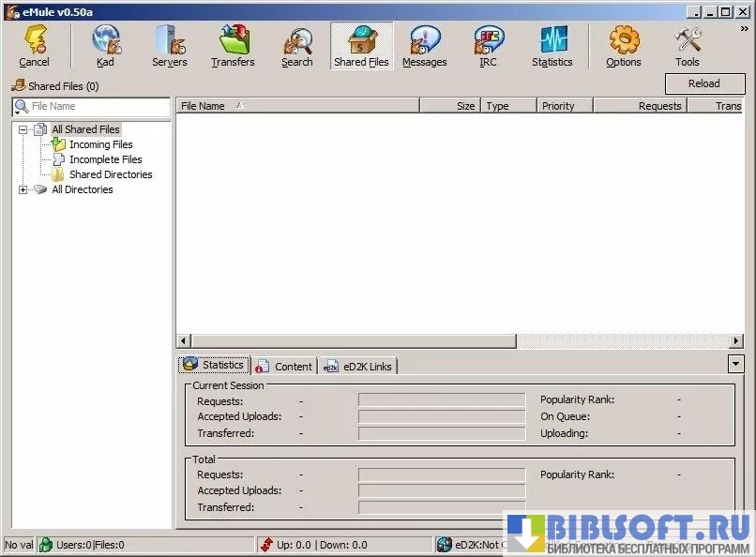756x557 pixels.
Task: Click the horizontal scrollbar right arrow
Action: click(x=737, y=341)
